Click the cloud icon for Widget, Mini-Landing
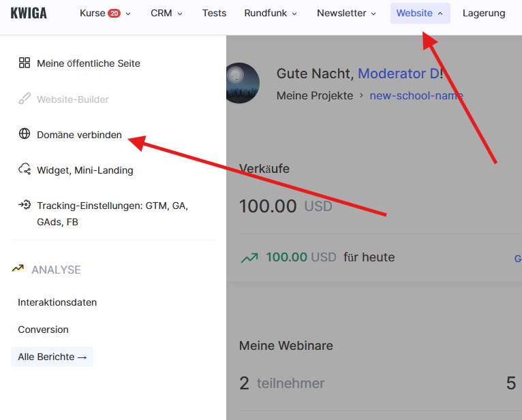522x420 pixels. coord(25,169)
